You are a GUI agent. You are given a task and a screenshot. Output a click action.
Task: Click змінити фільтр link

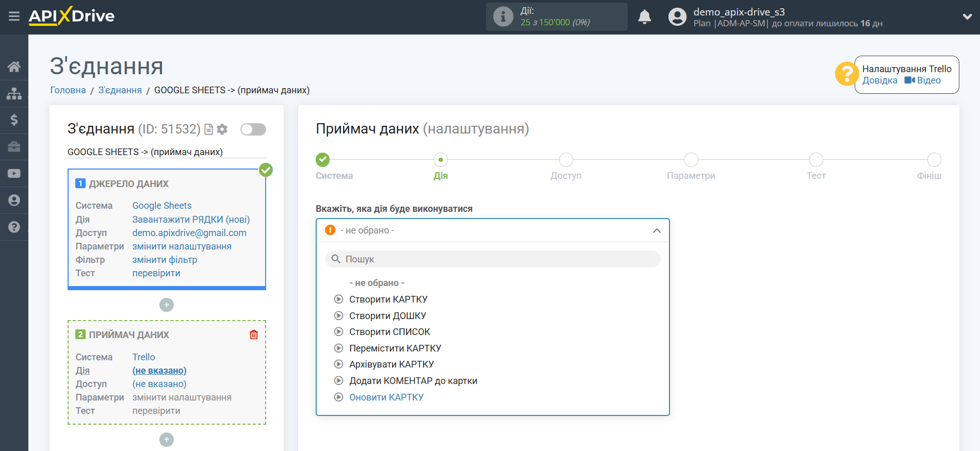(x=165, y=260)
